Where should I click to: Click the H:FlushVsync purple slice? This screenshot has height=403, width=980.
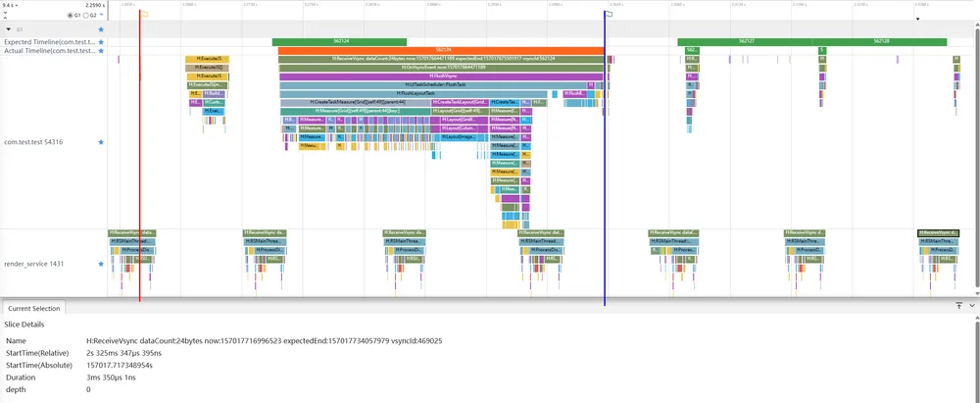441,76
